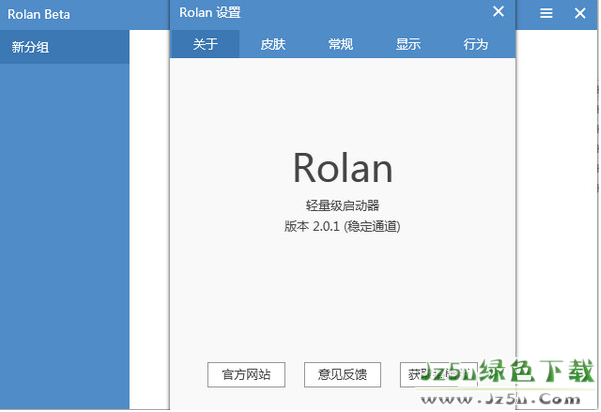Switch to the 关于 tab

click(205, 44)
